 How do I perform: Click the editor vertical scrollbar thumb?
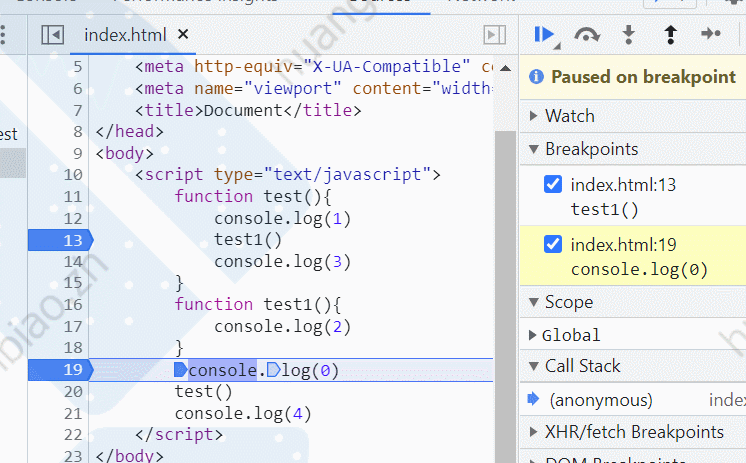pos(505,295)
